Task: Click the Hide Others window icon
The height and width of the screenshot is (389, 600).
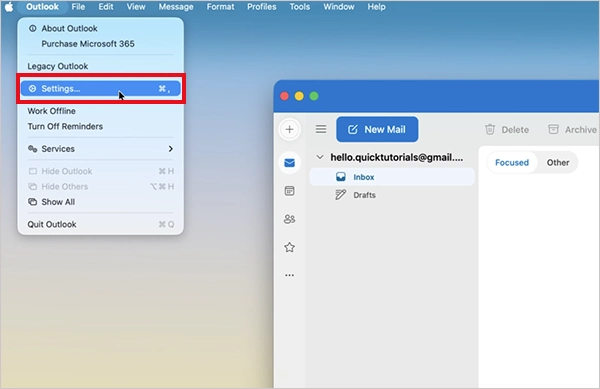Action: coord(33,187)
